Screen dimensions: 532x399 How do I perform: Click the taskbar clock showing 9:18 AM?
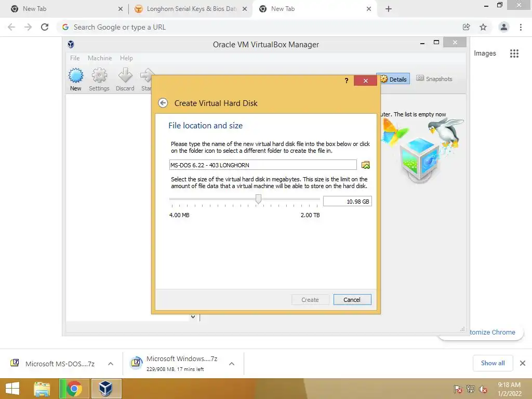509,389
